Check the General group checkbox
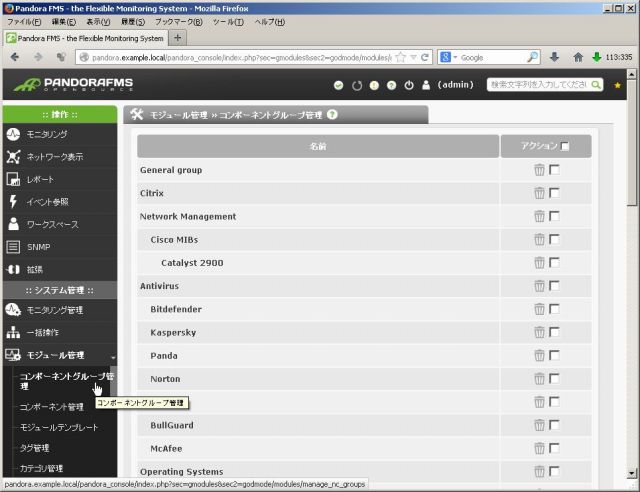Viewport: 640px width, 492px height. 554,169
